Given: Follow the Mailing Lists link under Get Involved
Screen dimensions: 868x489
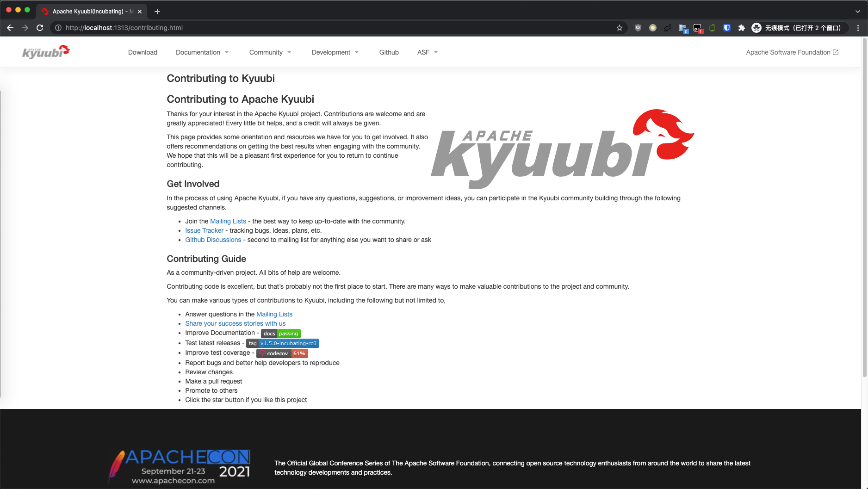Looking at the screenshot, I should [x=228, y=221].
